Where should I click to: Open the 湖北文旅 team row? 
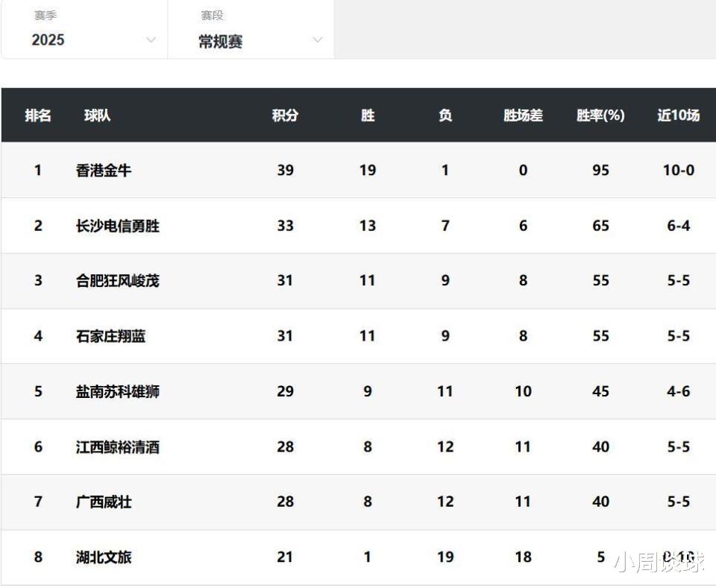click(104, 557)
